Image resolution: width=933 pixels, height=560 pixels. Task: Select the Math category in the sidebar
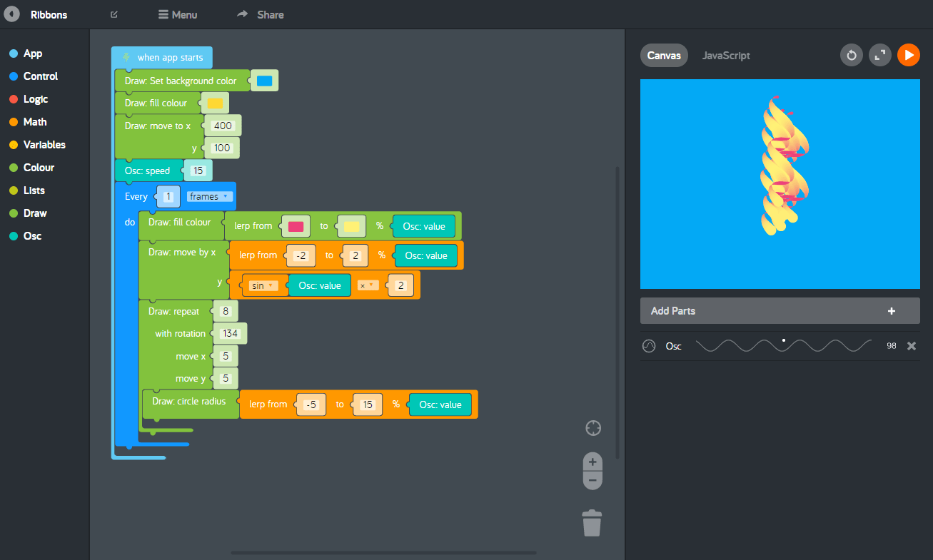pyautogui.click(x=33, y=121)
